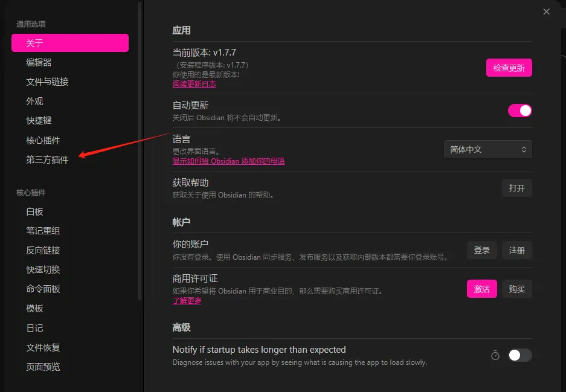Enable the Notify if startup takes longer toggle

coord(519,355)
